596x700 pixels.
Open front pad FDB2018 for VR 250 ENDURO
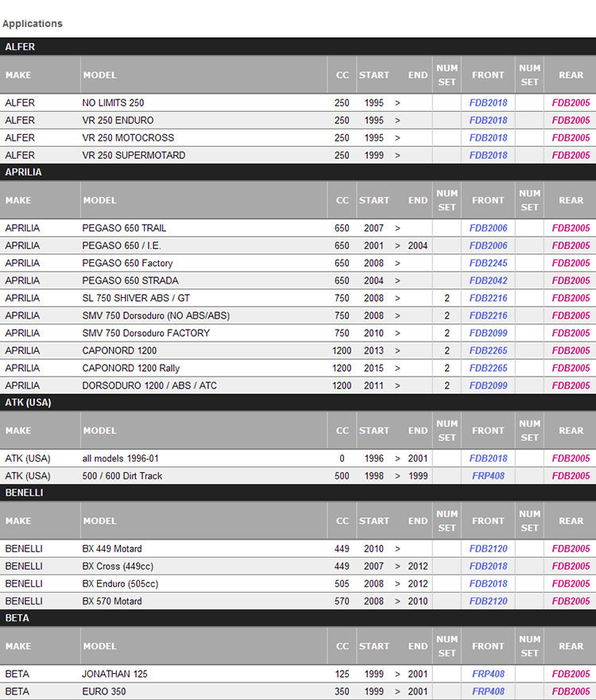tap(488, 120)
